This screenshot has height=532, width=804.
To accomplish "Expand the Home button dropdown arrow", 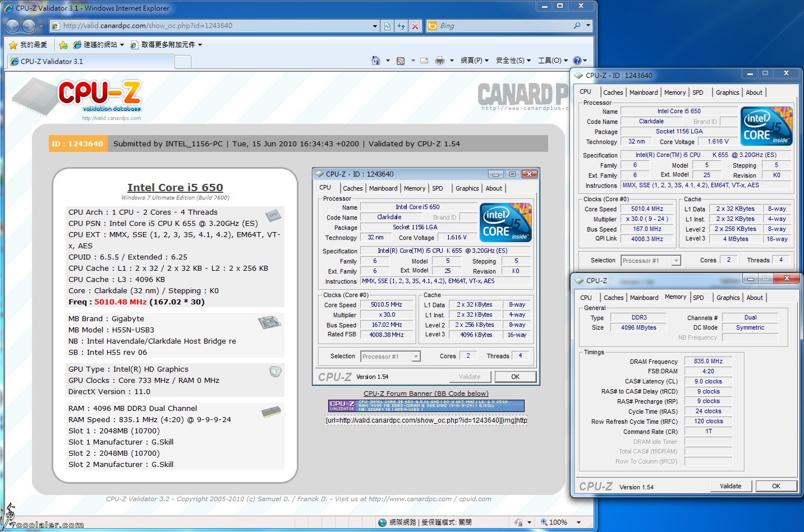I will tap(388, 61).
